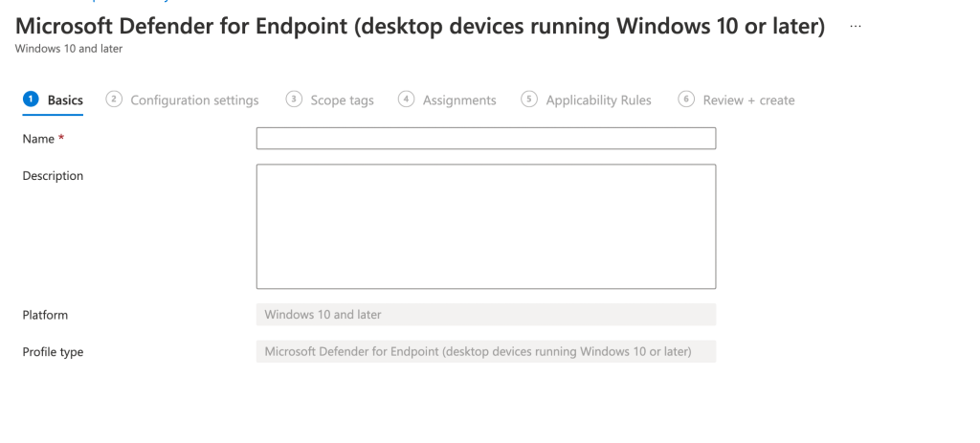Click the step 1 circle icon
Screen dimensions: 980x443
[30, 100]
